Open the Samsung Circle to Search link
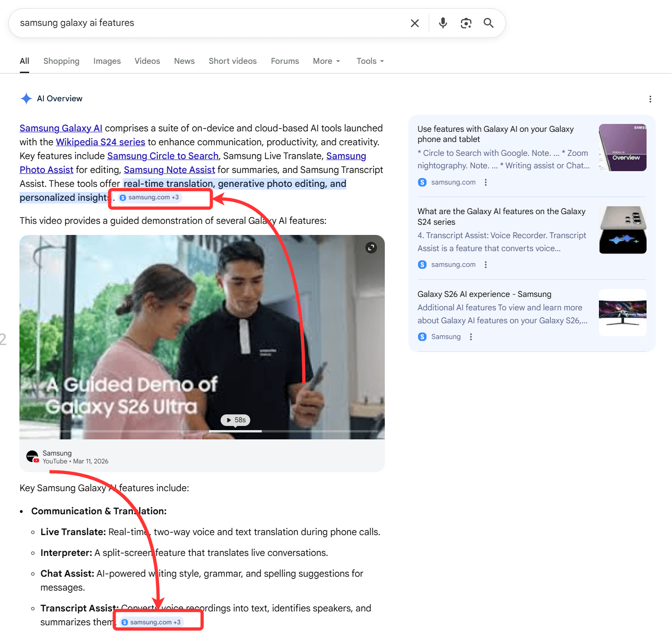 click(x=162, y=156)
